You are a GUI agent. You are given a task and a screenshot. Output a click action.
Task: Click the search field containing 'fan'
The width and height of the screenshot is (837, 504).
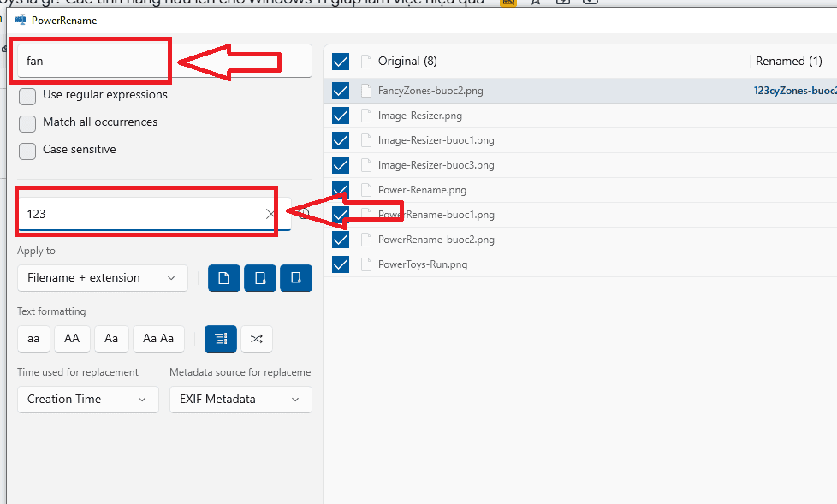(164, 61)
